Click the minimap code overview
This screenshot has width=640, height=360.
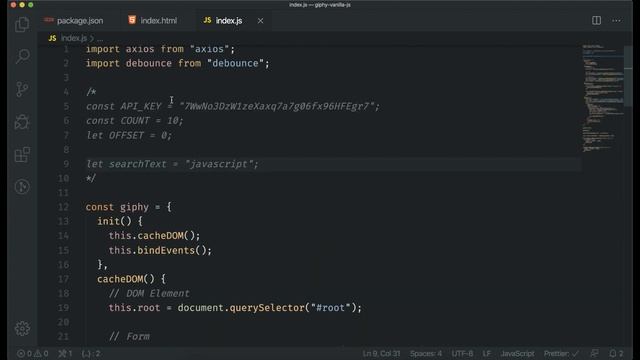pyautogui.click(x=602, y=98)
